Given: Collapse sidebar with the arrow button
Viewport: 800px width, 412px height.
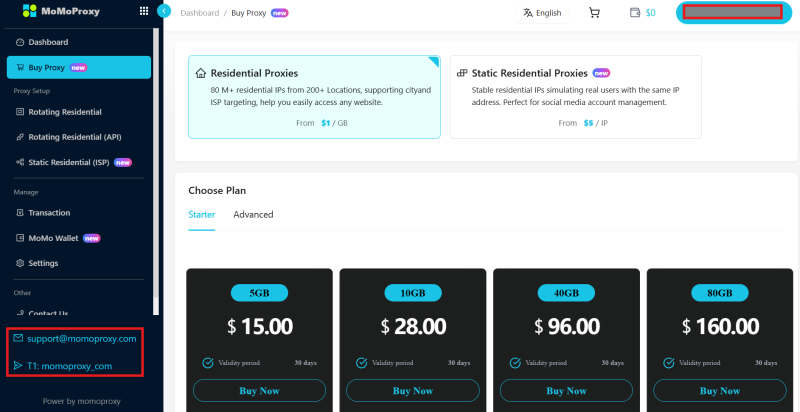Looking at the screenshot, I should (164, 11).
